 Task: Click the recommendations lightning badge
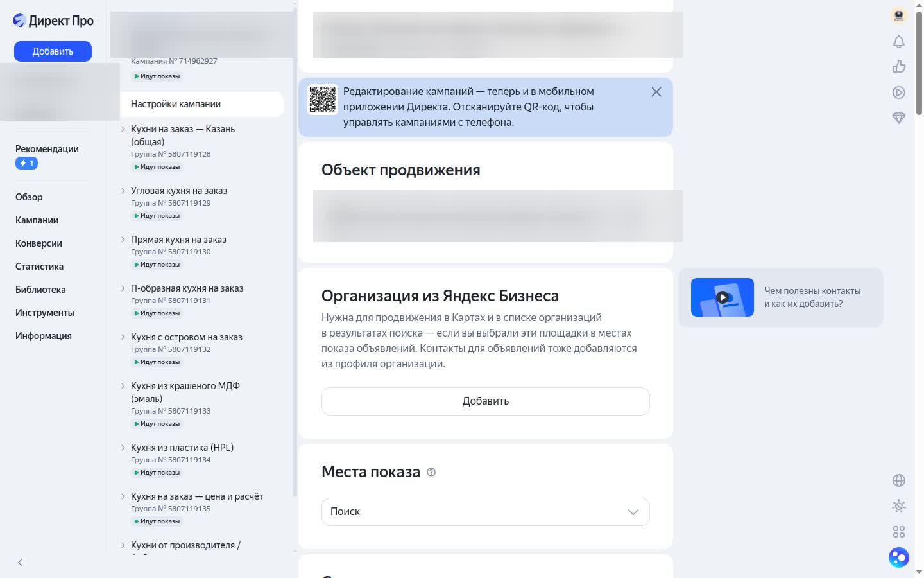pos(26,163)
